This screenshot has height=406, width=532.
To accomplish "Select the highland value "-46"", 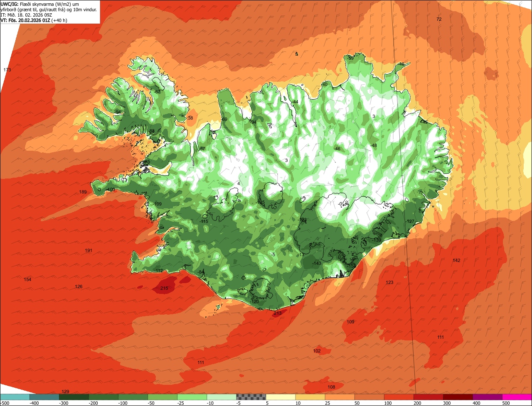I will pyautogui.click(x=337, y=149).
